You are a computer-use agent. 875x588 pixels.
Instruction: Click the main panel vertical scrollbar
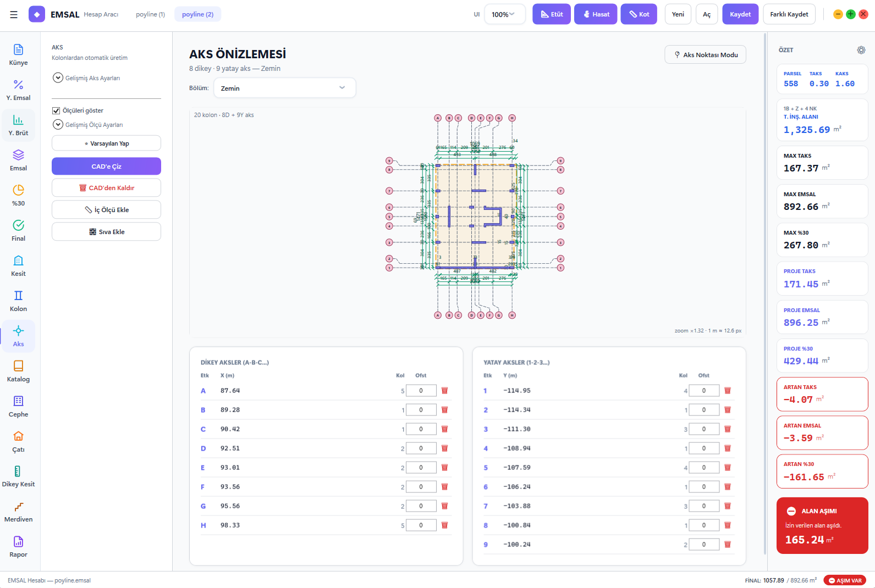pos(765,294)
